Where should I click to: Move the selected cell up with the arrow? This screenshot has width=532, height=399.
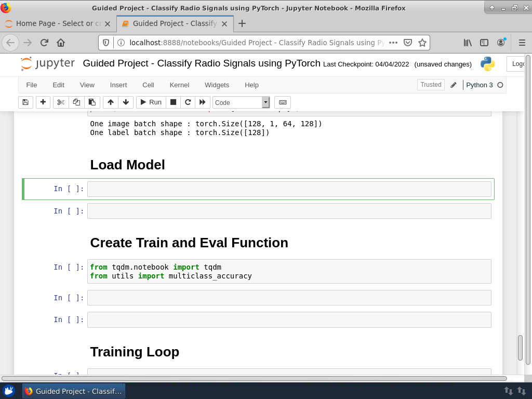click(x=111, y=102)
